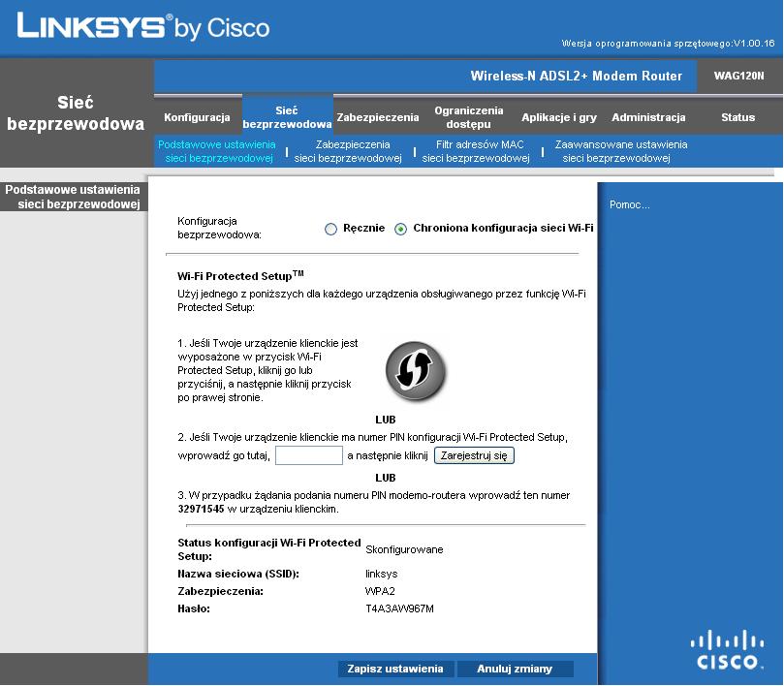
Task: Select the Ręcznie radio button
Action: tap(331, 229)
